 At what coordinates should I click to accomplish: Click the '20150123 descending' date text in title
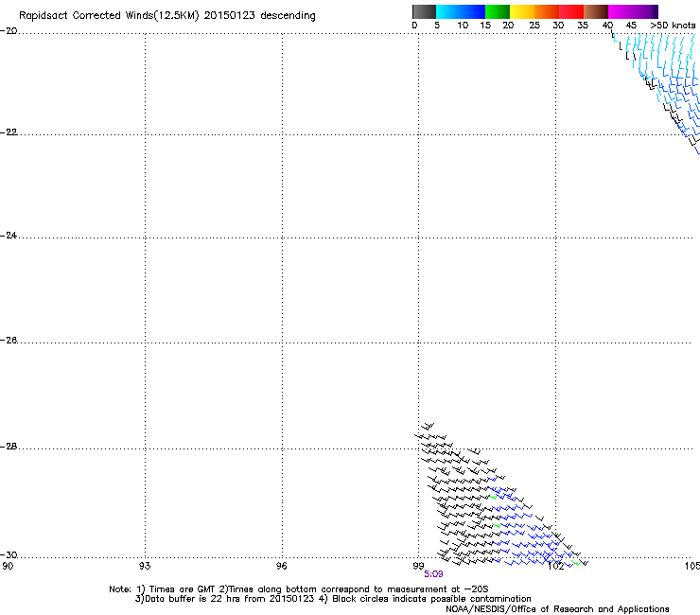point(260,16)
